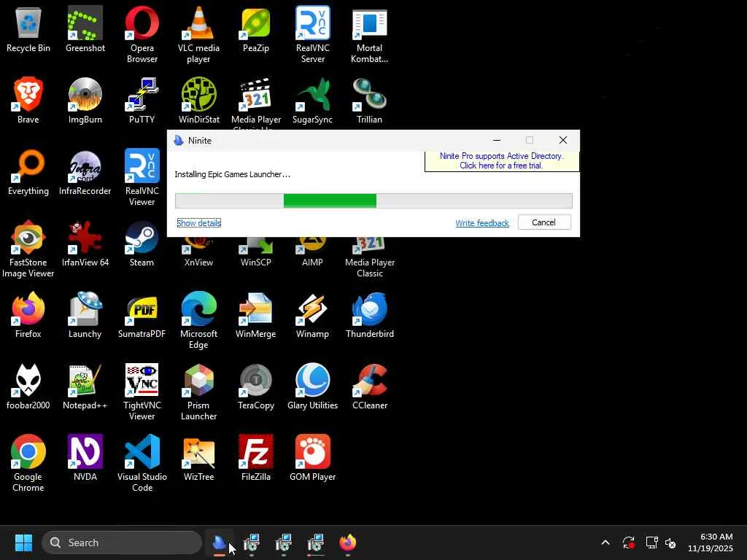
Task: Select the WinMerge icon
Action: click(256, 315)
